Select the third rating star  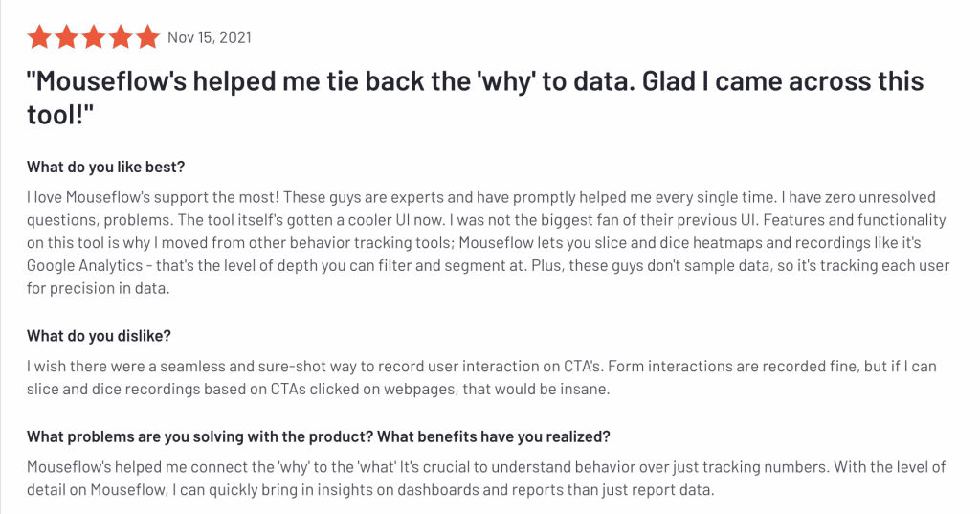(x=94, y=38)
